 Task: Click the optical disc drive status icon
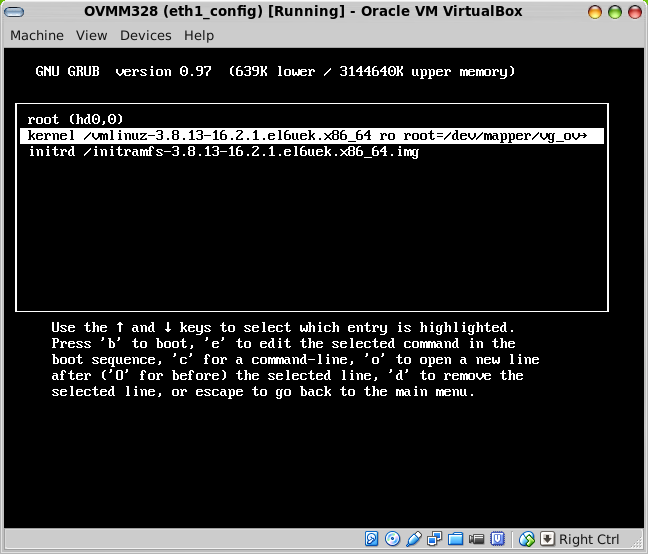pos(392,539)
